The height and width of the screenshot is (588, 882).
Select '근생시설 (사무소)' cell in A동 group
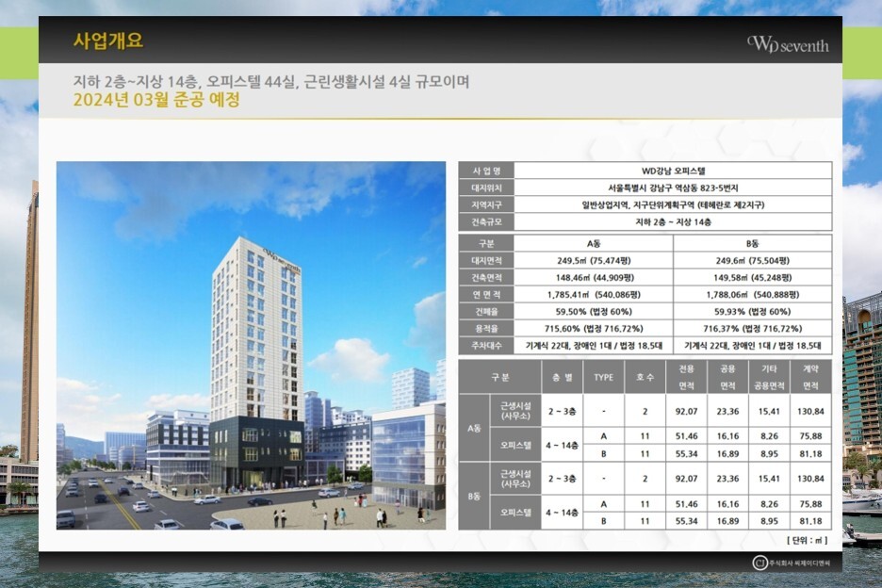[x=515, y=411]
